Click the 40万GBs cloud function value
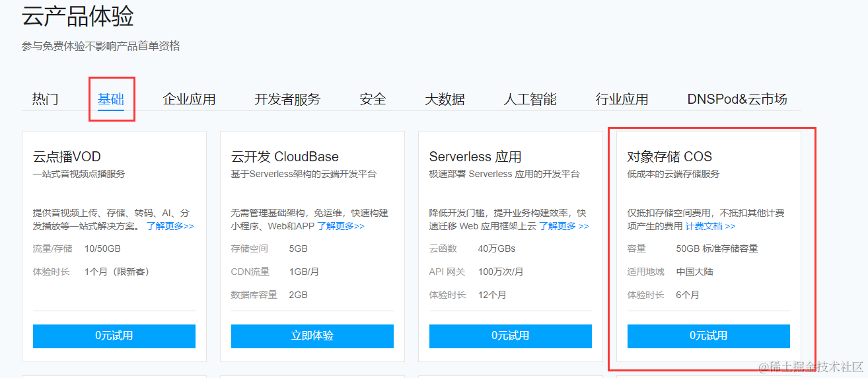Viewport: 868px width, 378px height. (x=497, y=249)
